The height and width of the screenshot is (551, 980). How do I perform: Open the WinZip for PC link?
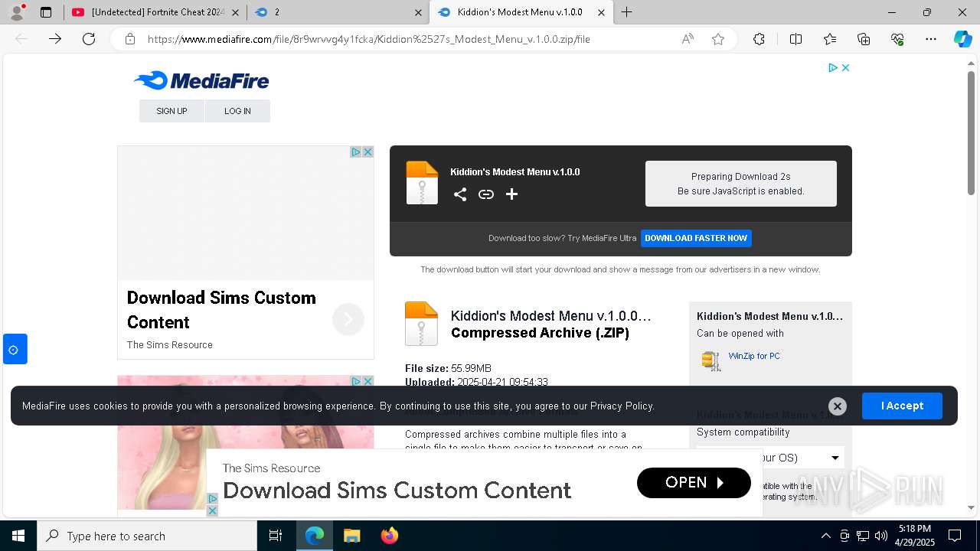[x=754, y=356]
